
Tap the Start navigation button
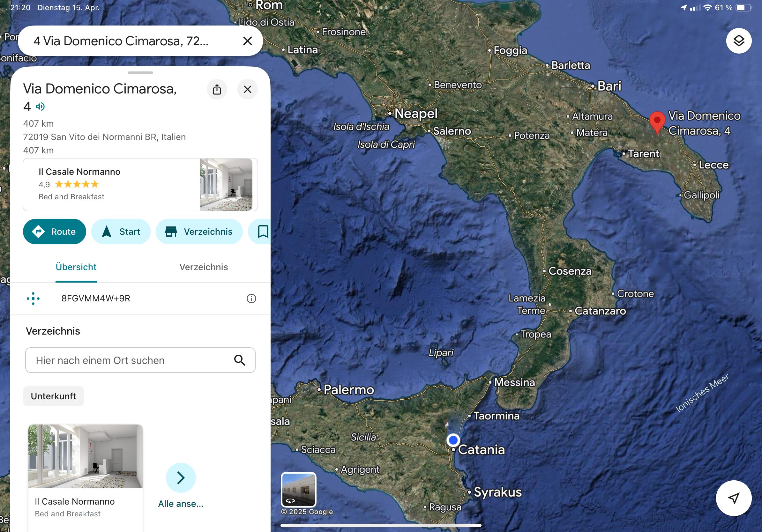121,232
